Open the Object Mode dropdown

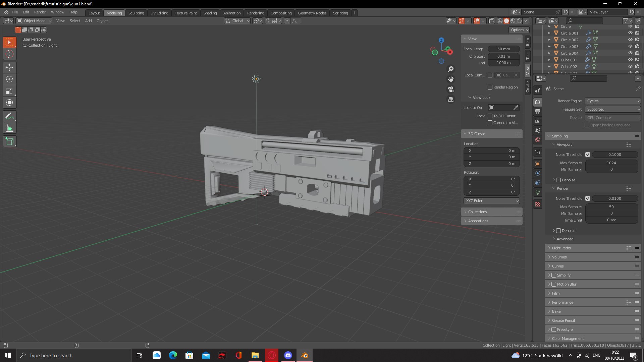pos(34,21)
